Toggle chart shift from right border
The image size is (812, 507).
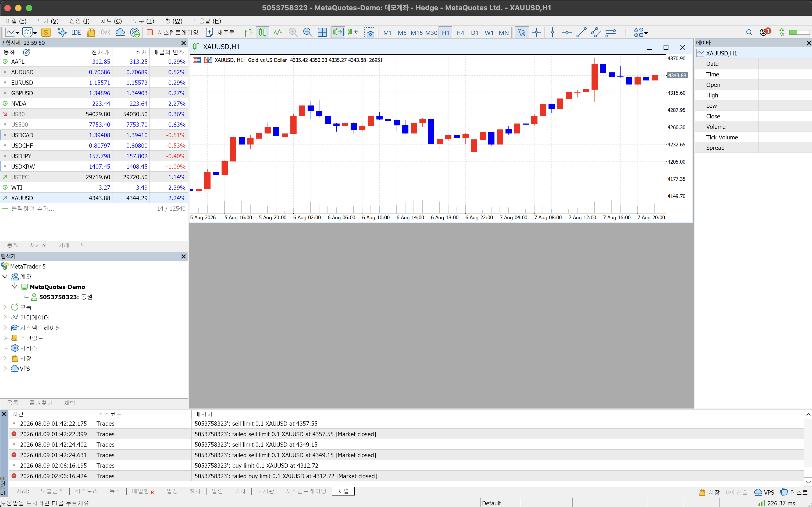pyautogui.click(x=353, y=33)
